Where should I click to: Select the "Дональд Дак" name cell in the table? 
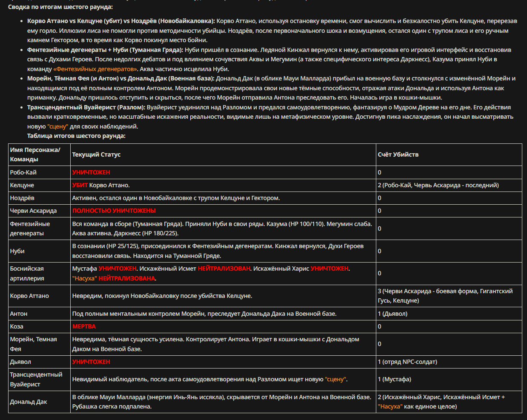40,402
